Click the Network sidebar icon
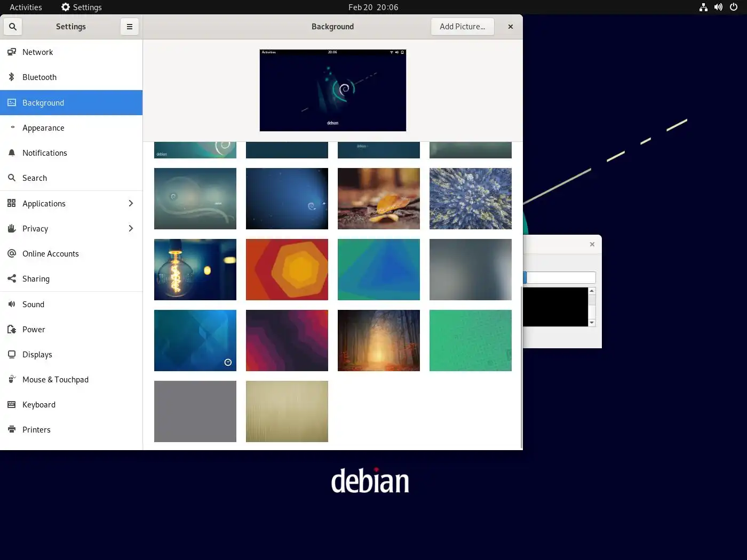 12,52
